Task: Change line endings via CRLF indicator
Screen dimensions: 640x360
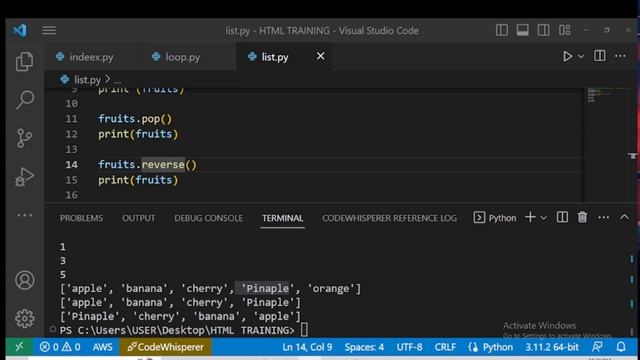Action: (x=445, y=347)
